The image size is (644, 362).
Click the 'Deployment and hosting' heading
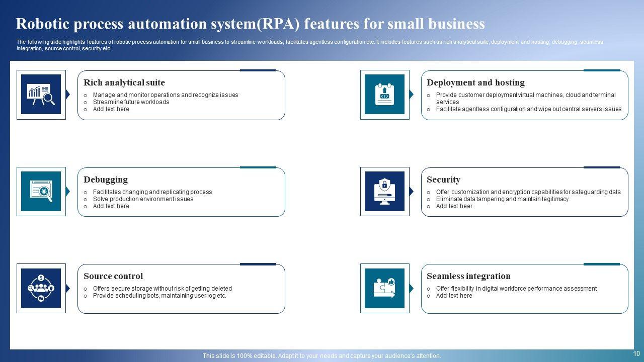coord(475,82)
